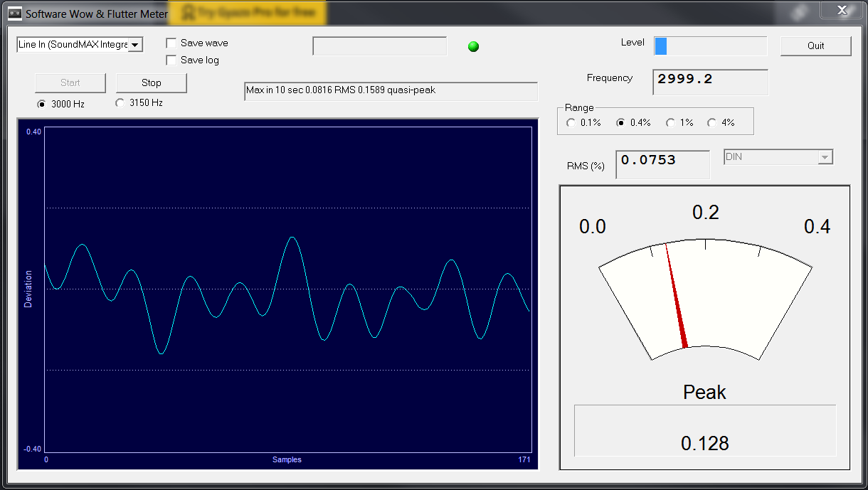Set range to 0.1%
The height and width of the screenshot is (490, 868).
tap(571, 123)
